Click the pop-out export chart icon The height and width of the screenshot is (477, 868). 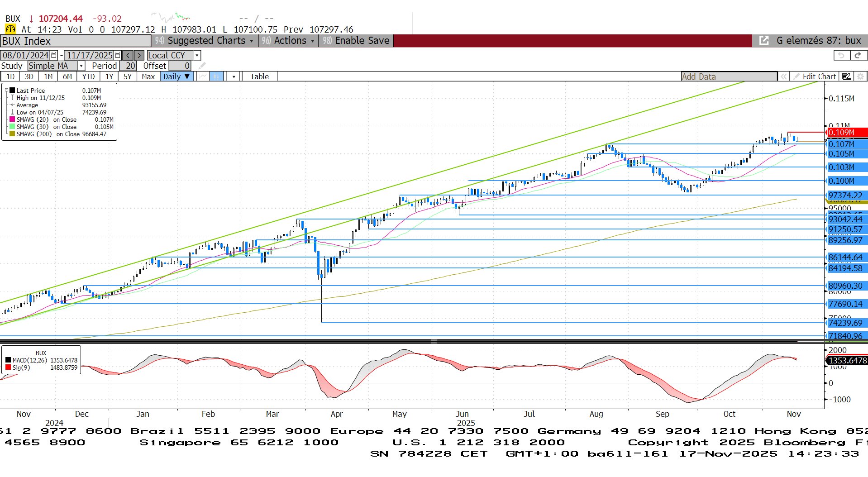tap(764, 41)
